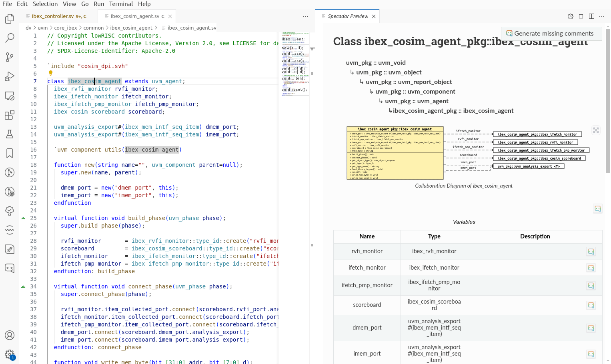Open the Explorer view in the activity bar
The image size is (611, 364).
pos(10,18)
